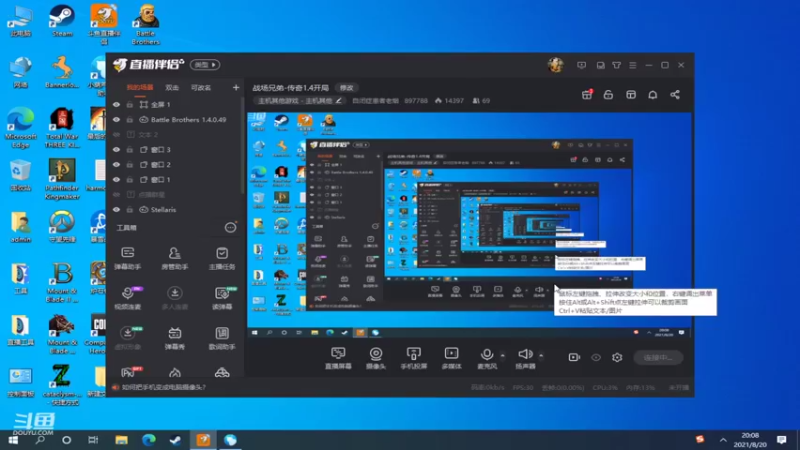This screenshot has width=800, height=450.
Task: Hide the Battle Brothers 1.4.0.49 source
Action: point(116,120)
